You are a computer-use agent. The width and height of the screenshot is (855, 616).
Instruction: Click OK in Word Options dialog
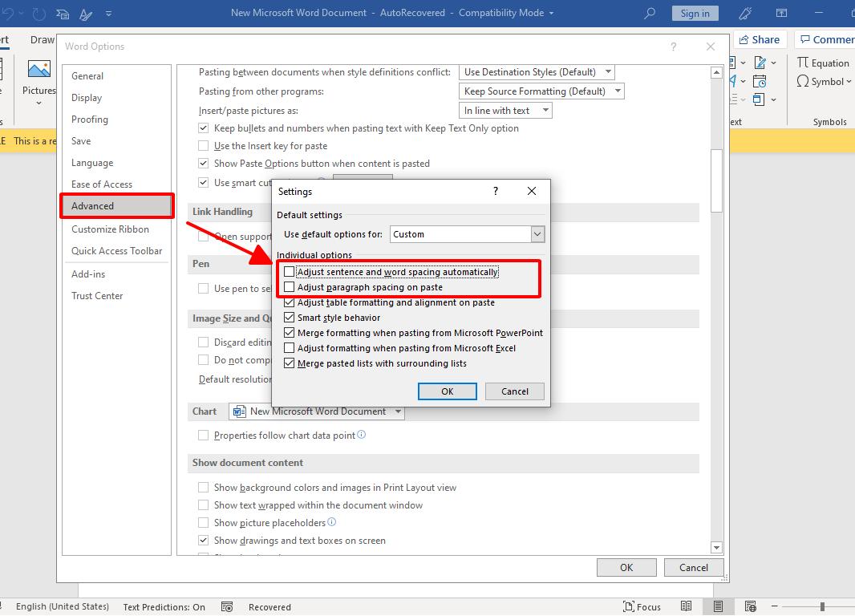pos(626,568)
